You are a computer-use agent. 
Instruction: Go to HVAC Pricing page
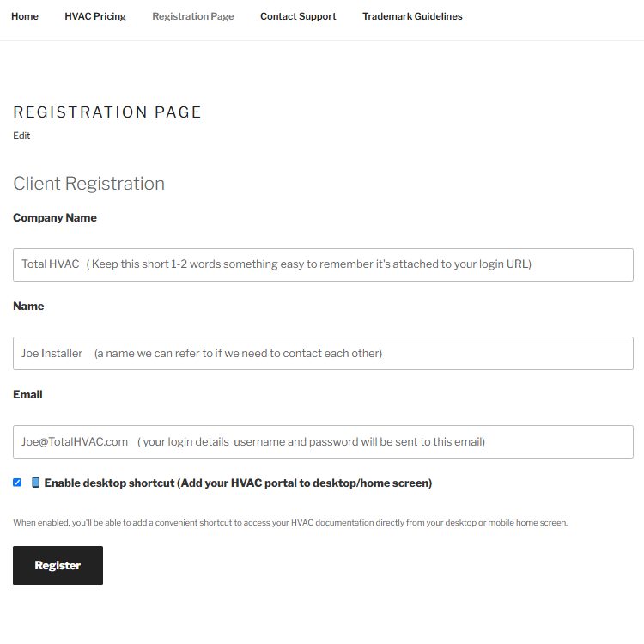(x=95, y=16)
